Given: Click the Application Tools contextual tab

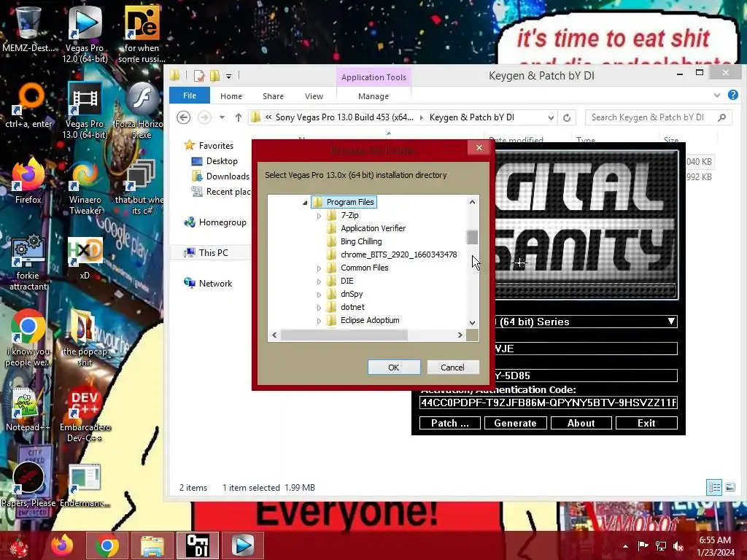Looking at the screenshot, I should (373, 77).
